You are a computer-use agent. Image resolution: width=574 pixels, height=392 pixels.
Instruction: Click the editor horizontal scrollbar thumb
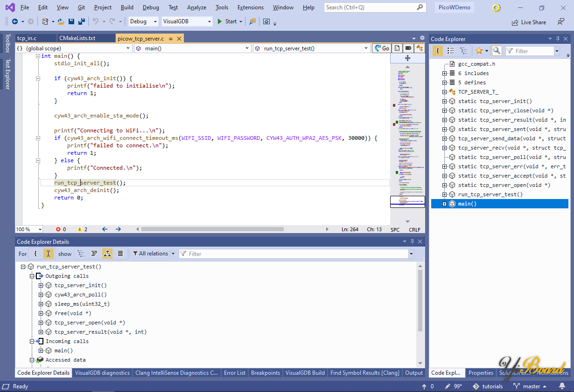pyautogui.click(x=212, y=229)
